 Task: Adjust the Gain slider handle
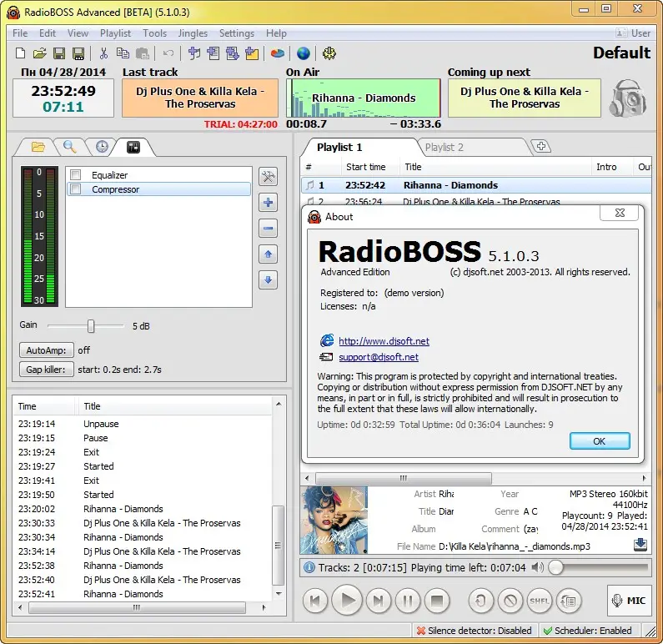pos(91,326)
